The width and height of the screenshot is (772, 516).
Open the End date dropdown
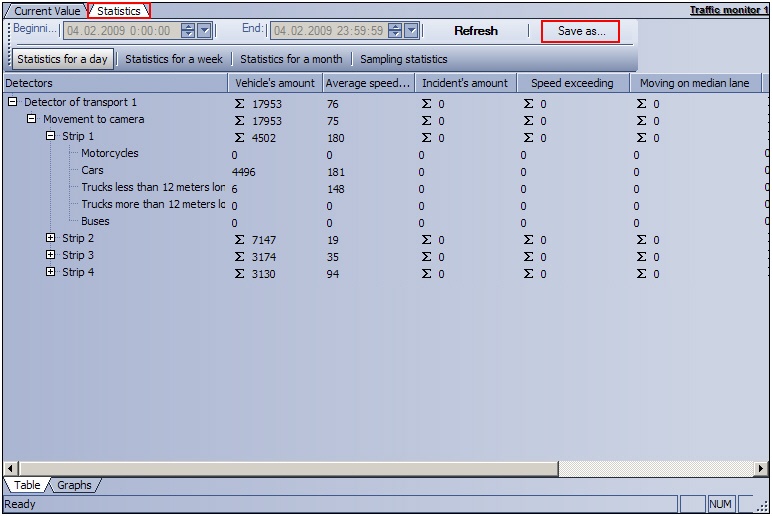pos(411,31)
